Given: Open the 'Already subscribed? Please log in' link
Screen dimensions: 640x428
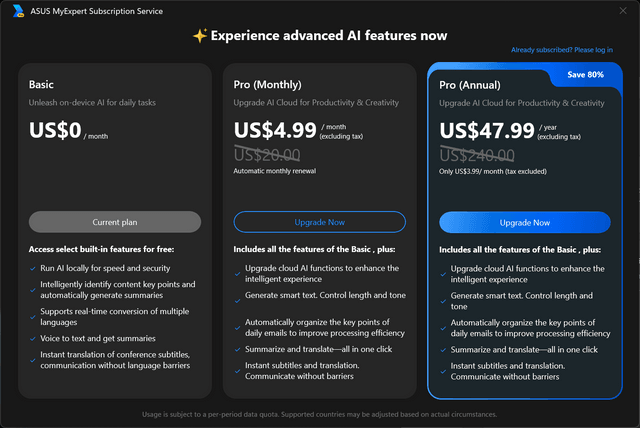Looking at the screenshot, I should tap(562, 50).
